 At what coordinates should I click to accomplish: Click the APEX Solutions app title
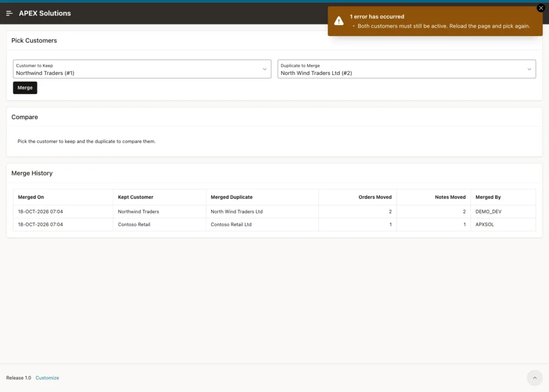tap(45, 13)
